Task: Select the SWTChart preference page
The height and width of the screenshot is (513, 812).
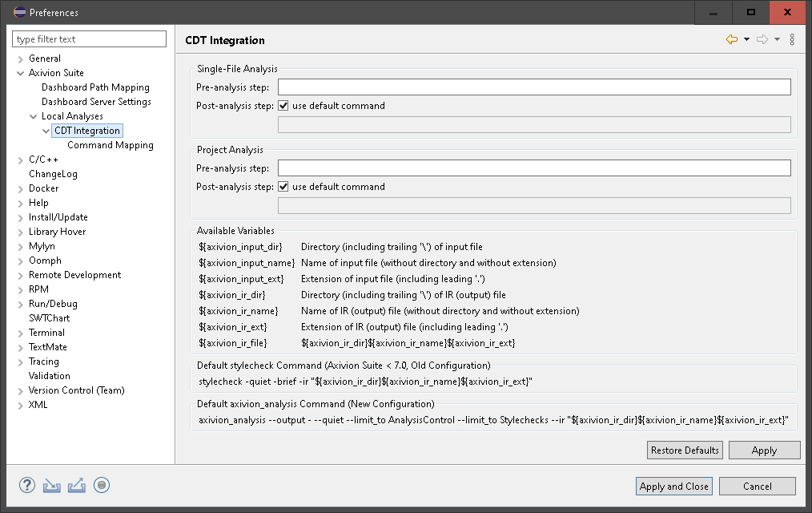Action: click(x=49, y=318)
